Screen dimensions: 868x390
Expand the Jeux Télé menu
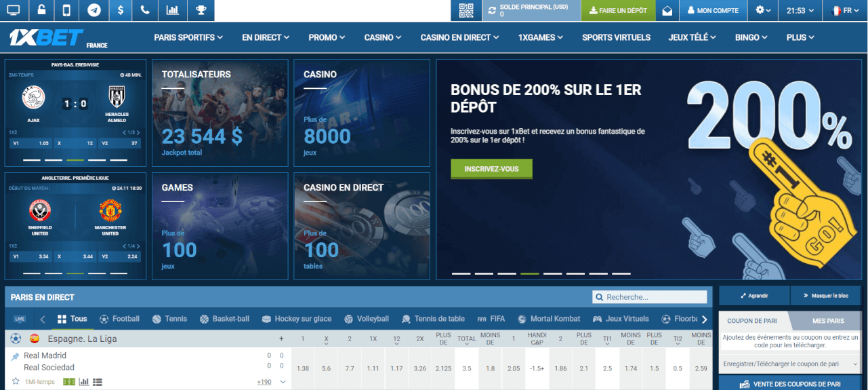click(693, 37)
